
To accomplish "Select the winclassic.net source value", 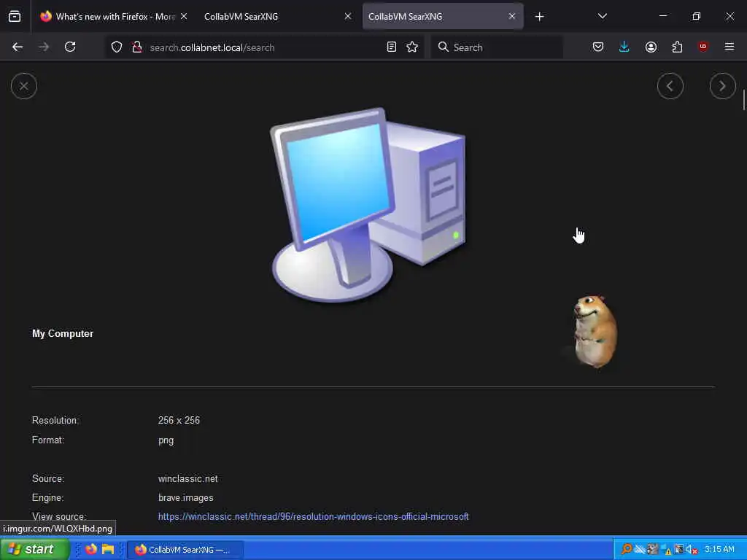I will click(x=187, y=479).
